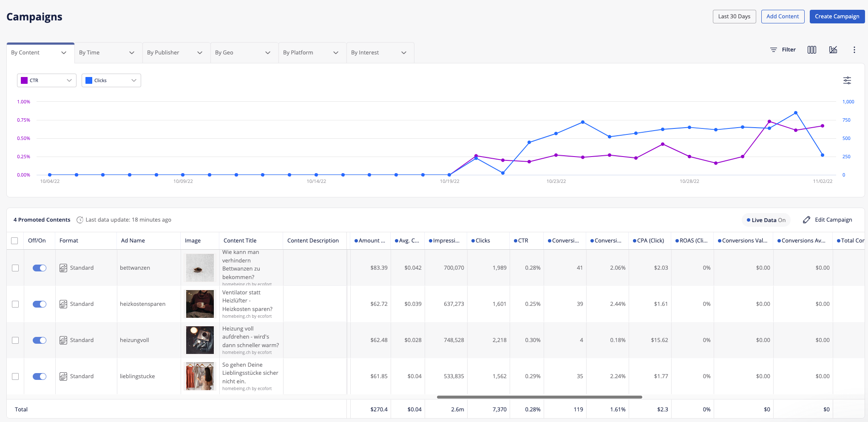Open the Filter icon
The height and width of the screenshot is (422, 868).
pos(774,50)
